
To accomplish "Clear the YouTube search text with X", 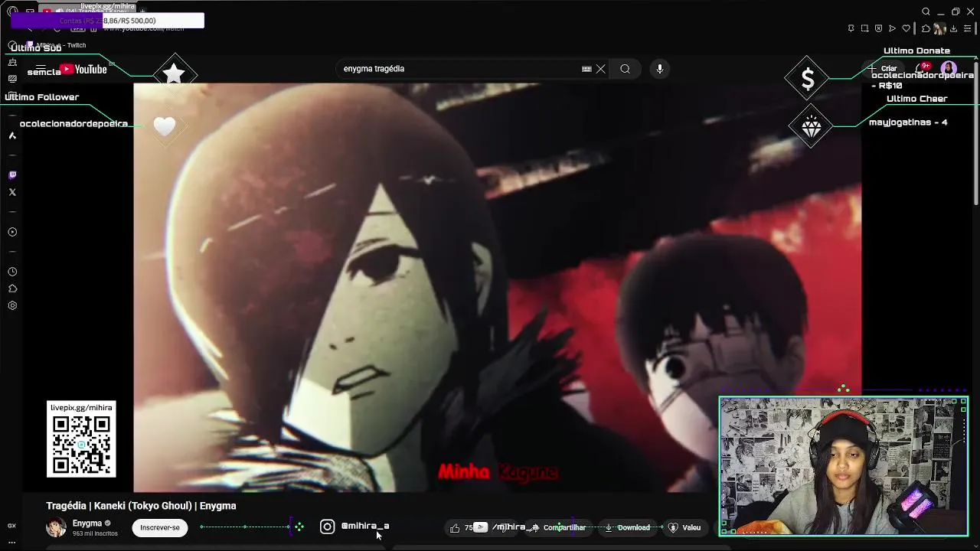I will tap(601, 69).
